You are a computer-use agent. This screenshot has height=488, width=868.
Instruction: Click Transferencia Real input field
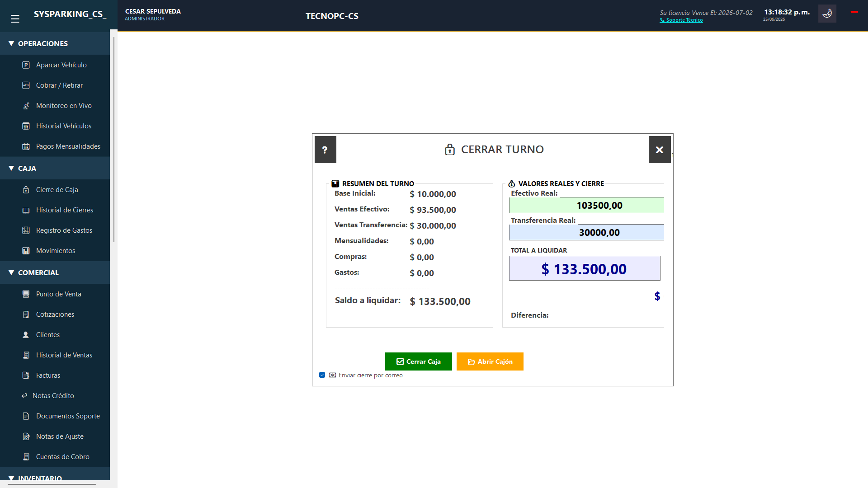point(586,232)
